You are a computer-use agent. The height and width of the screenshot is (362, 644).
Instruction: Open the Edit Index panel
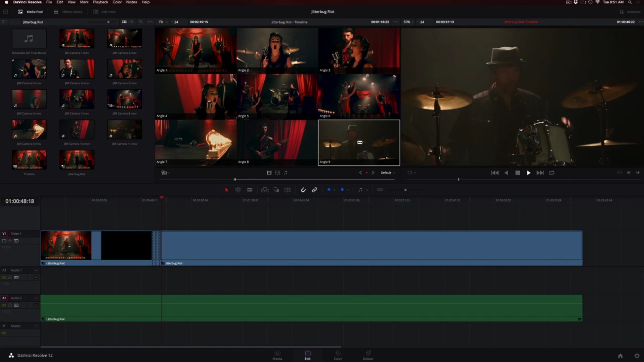tap(104, 11)
